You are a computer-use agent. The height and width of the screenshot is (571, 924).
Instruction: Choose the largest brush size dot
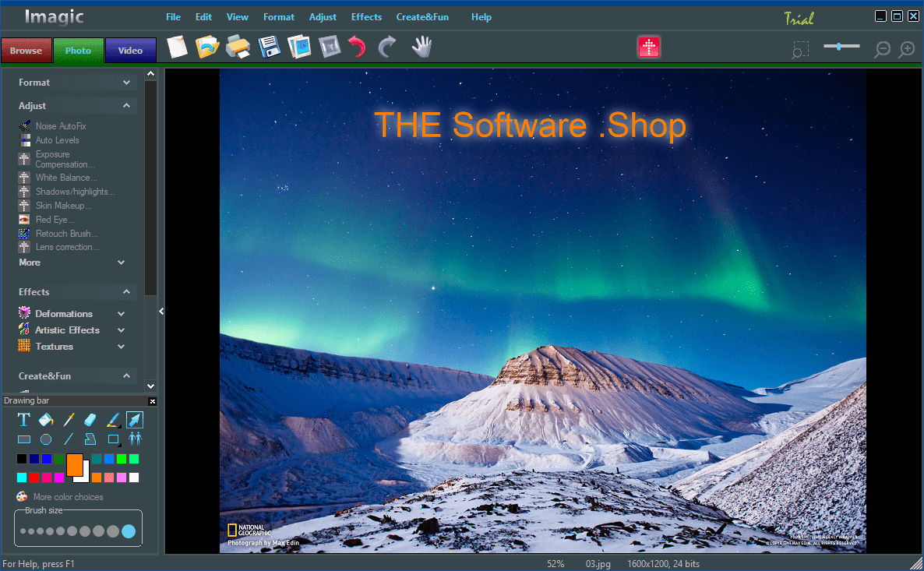(129, 531)
